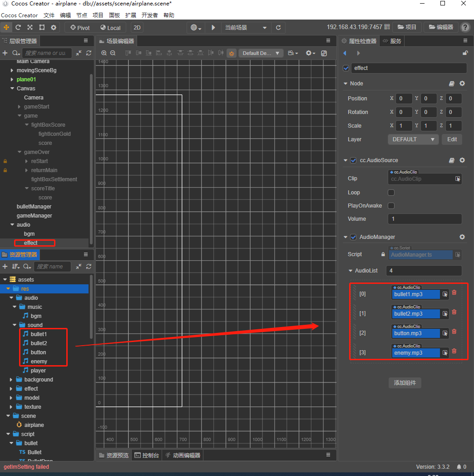Open AudioManager component gear menu
The height and width of the screenshot is (476, 474).
pos(462,237)
